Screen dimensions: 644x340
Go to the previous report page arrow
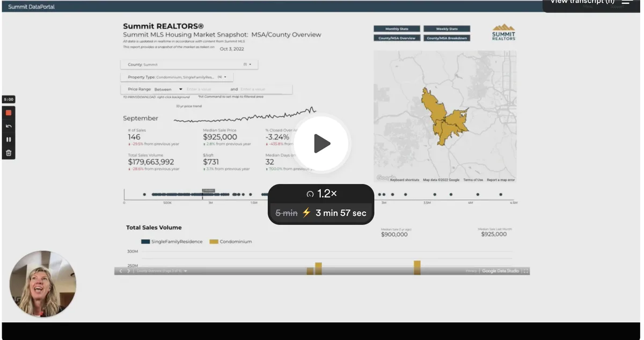coord(121,271)
